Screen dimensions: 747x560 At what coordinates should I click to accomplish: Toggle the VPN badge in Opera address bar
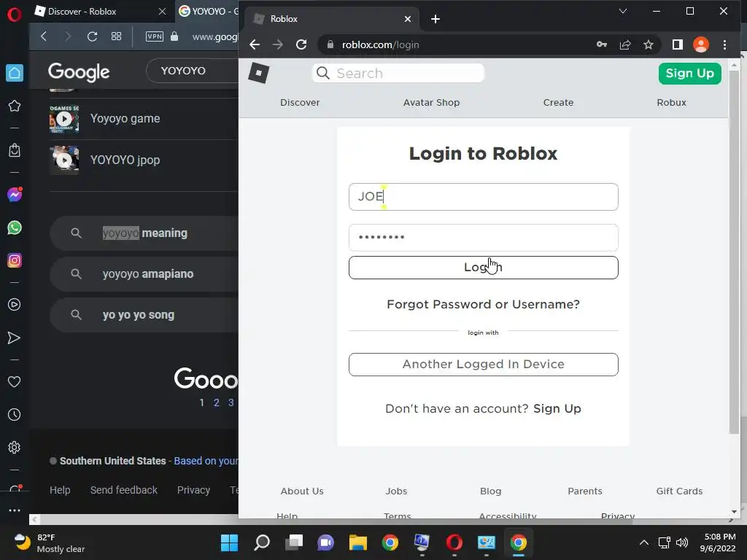[x=155, y=36]
